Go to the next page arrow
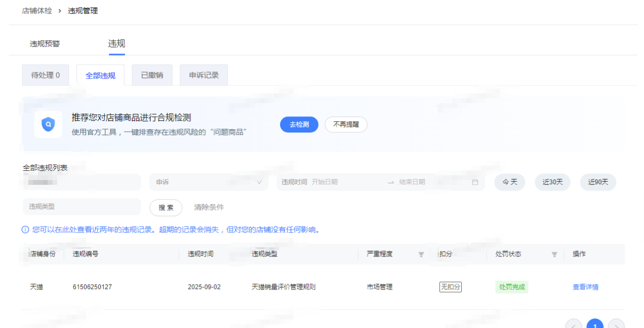The height and width of the screenshot is (328, 644). (x=616, y=325)
